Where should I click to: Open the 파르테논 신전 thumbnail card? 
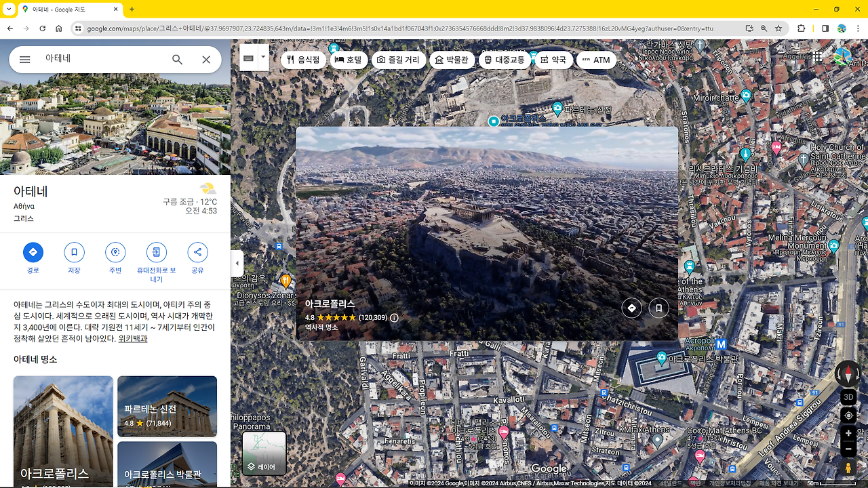167,407
